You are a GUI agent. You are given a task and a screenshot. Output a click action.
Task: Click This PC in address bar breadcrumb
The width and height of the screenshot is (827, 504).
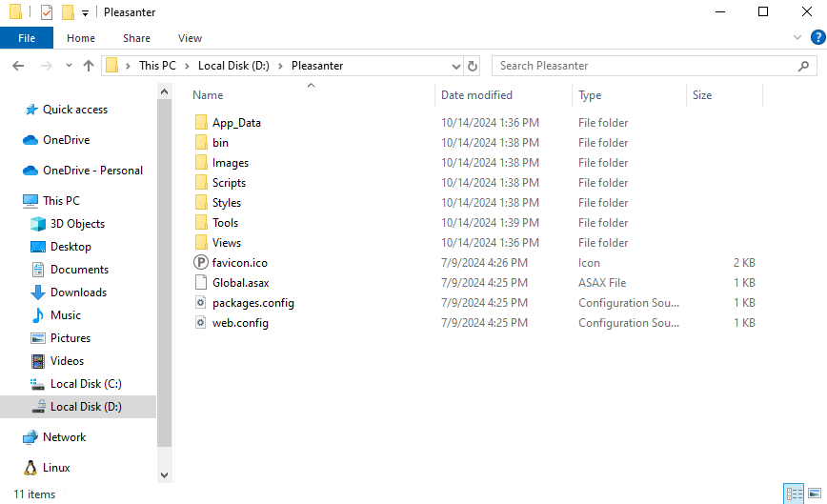[157, 66]
